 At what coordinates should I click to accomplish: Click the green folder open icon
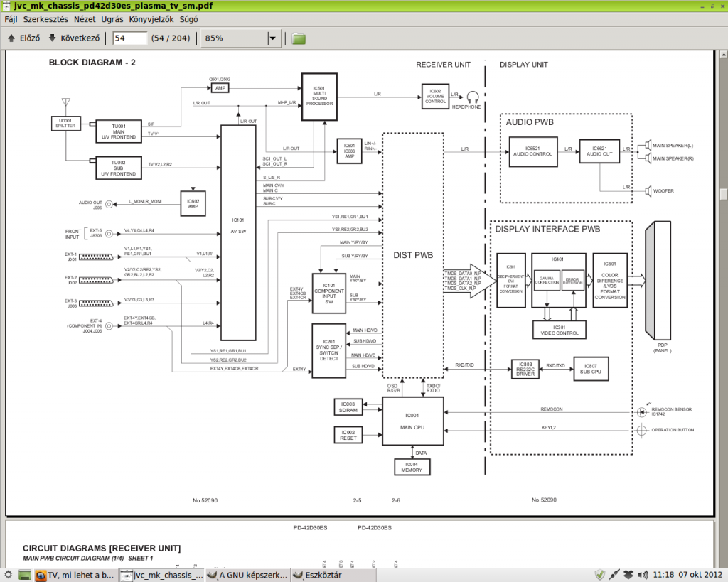(x=299, y=38)
